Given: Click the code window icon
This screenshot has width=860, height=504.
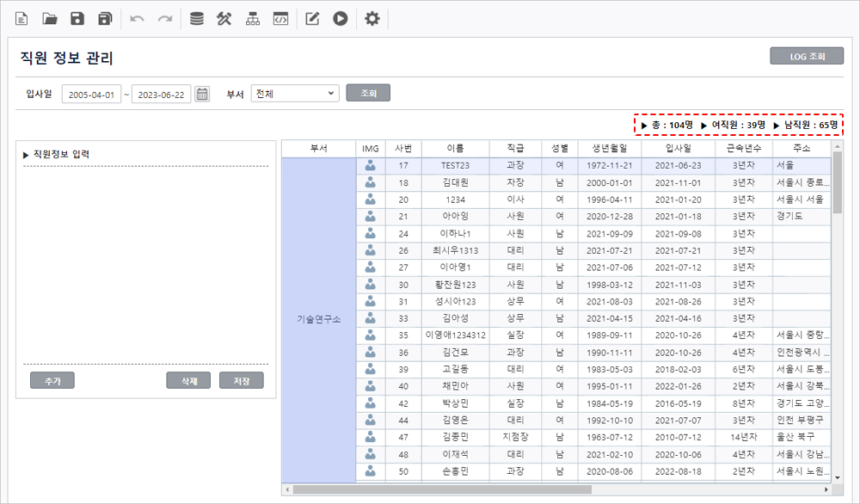Looking at the screenshot, I should point(279,19).
